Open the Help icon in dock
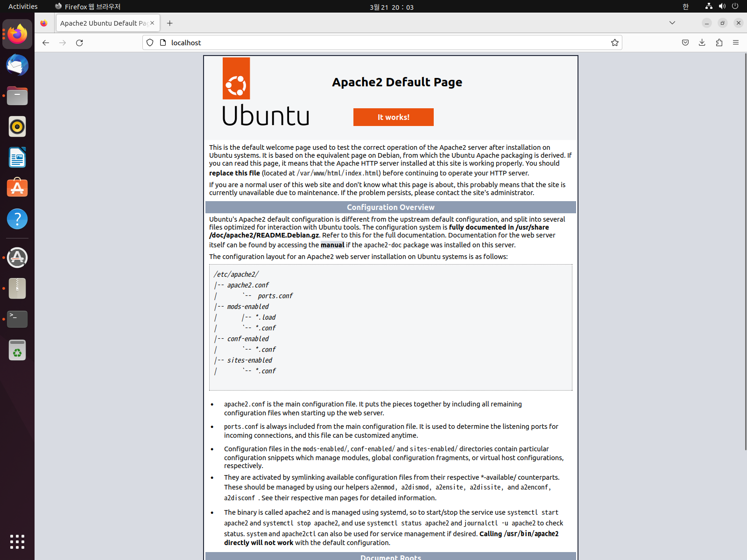 (x=17, y=219)
